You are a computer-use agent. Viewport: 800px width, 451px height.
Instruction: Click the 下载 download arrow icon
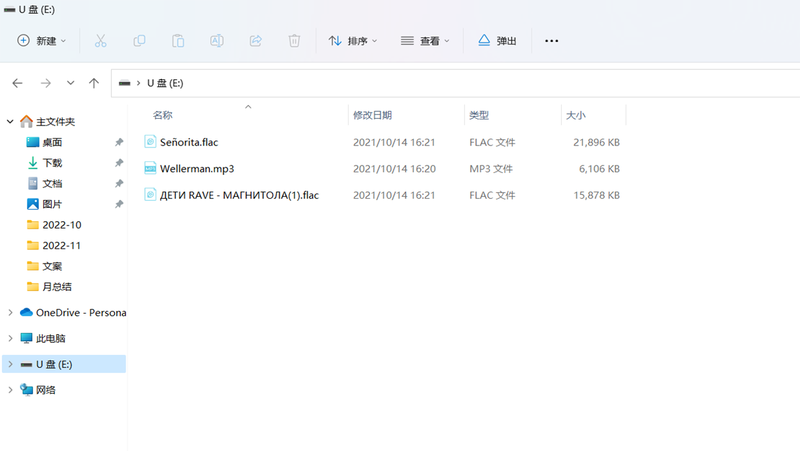point(33,163)
